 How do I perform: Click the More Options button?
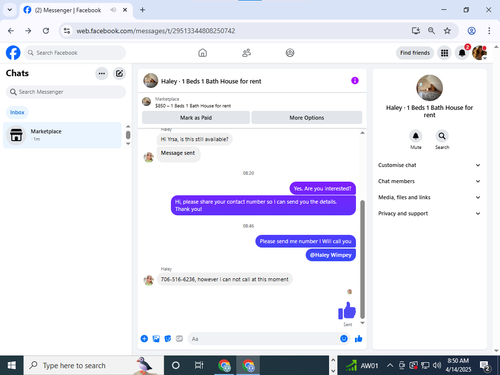[x=307, y=118]
